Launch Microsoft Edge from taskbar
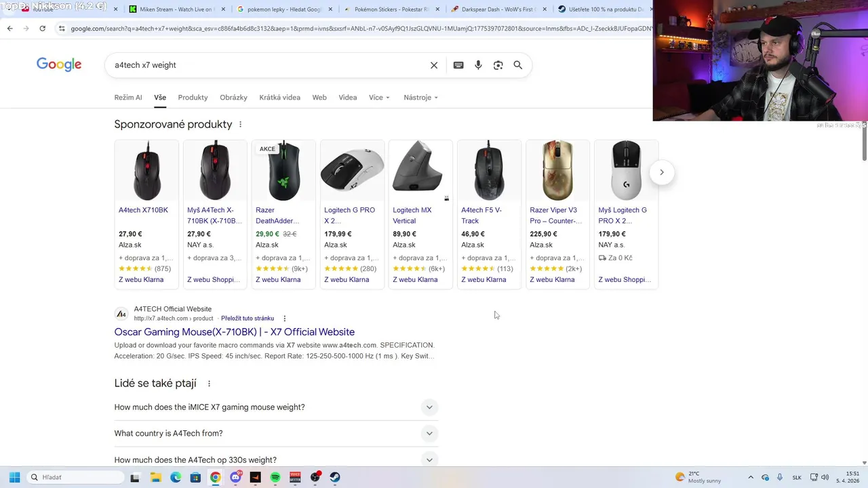Screen dimensions: 868x488 pos(176,477)
